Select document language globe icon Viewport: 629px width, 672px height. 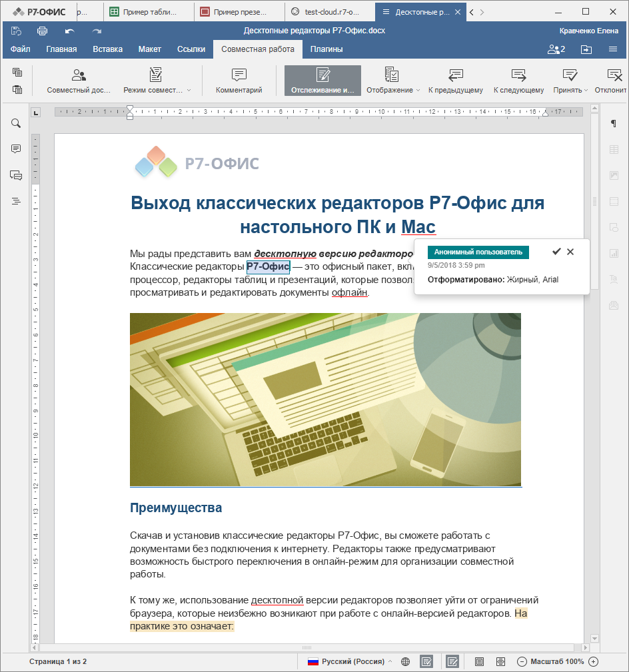[x=405, y=662]
